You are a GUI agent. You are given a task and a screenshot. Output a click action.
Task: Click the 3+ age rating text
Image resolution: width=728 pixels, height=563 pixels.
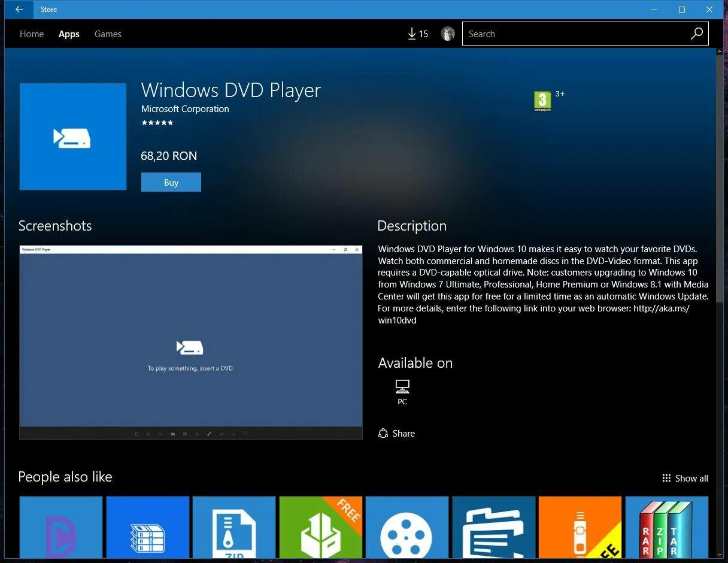click(560, 94)
